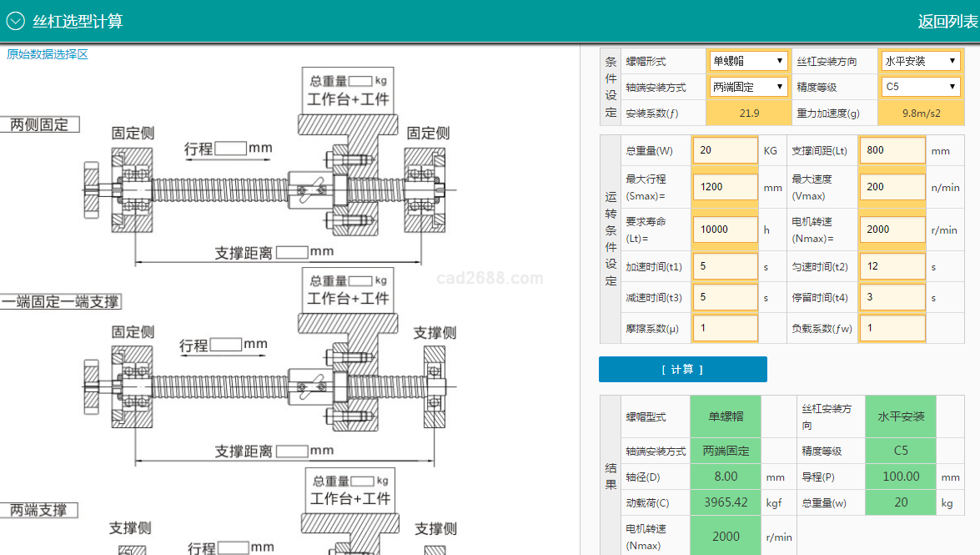Click the 负载系数(fw) input field
The width and height of the screenshot is (980, 555).
[x=892, y=328]
